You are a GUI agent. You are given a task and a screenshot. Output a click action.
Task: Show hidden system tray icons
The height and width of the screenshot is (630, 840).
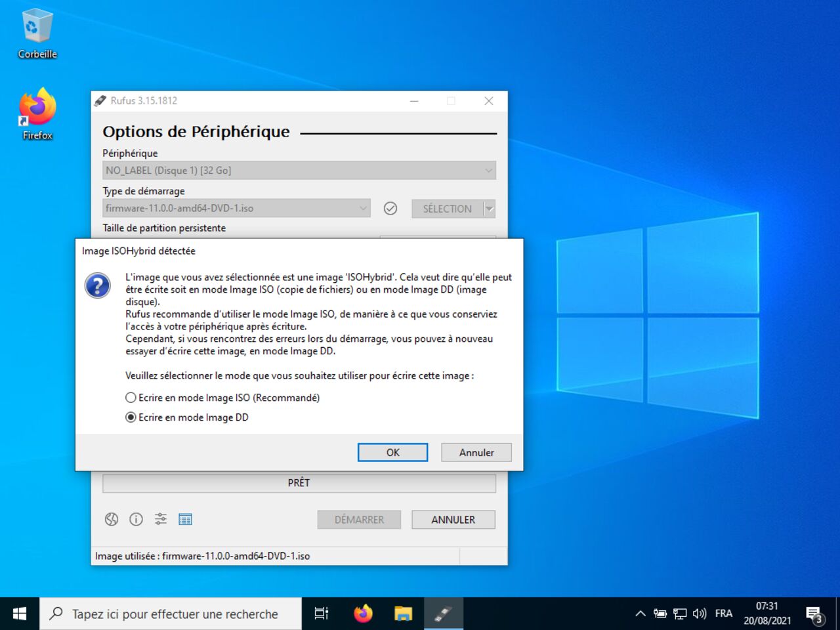click(x=640, y=614)
